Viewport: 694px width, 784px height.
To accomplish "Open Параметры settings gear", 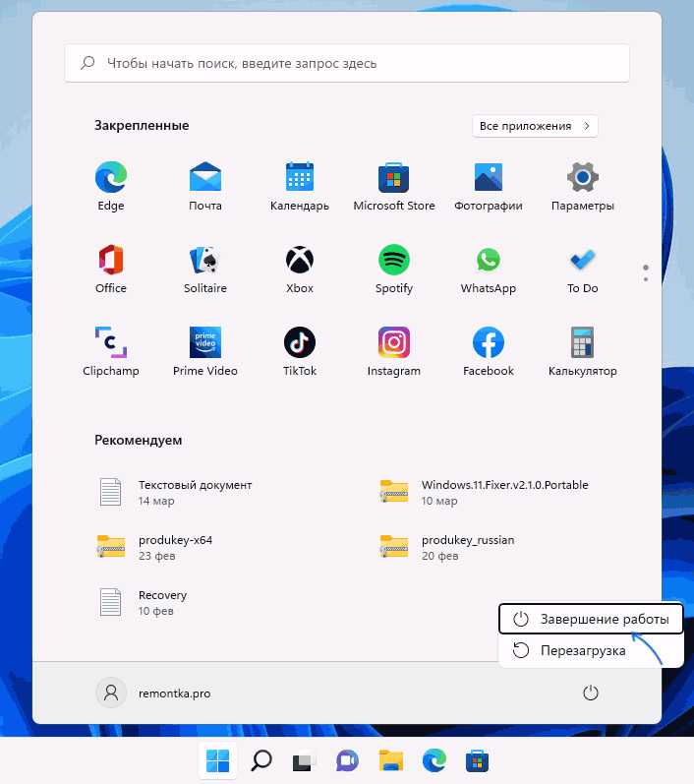I will pyautogui.click(x=583, y=186).
